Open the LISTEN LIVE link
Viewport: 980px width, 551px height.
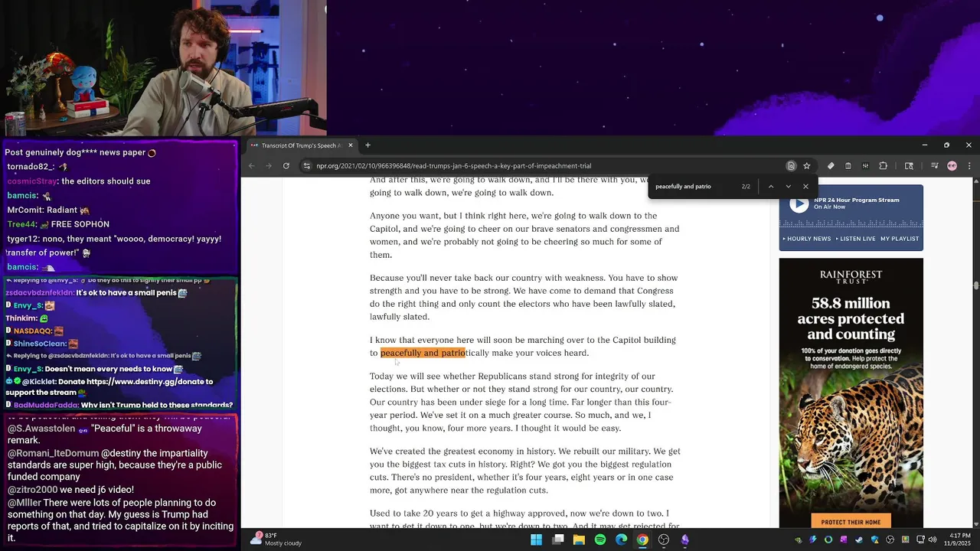(855, 239)
